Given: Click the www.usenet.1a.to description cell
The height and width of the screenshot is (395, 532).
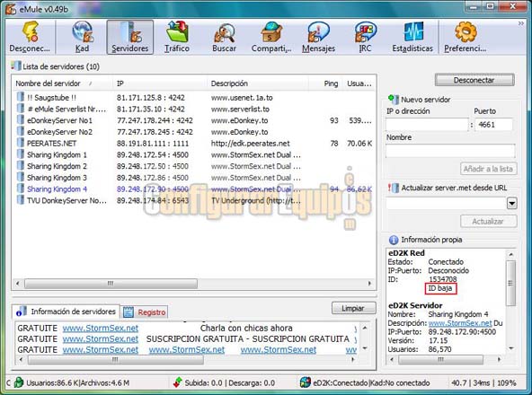Looking at the screenshot, I should click(242, 98).
